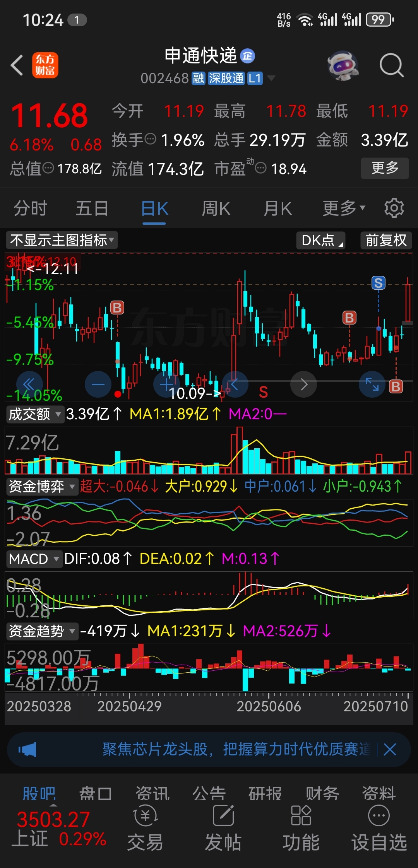Image resolution: width=418 pixels, height=868 pixels.
Task: Tap the 融 margin badge
Action: point(198,79)
